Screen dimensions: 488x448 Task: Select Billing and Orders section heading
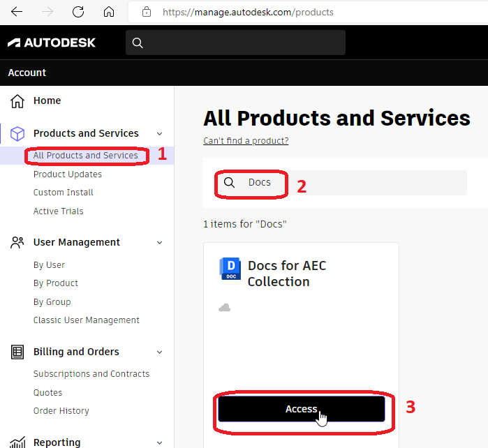coord(76,352)
